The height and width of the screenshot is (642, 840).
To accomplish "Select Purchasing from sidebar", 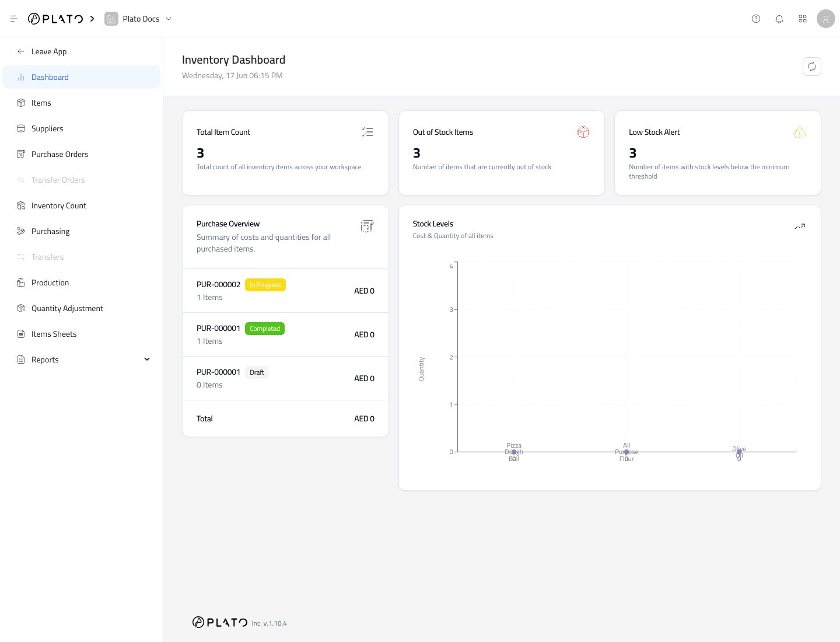I will coord(82,231).
